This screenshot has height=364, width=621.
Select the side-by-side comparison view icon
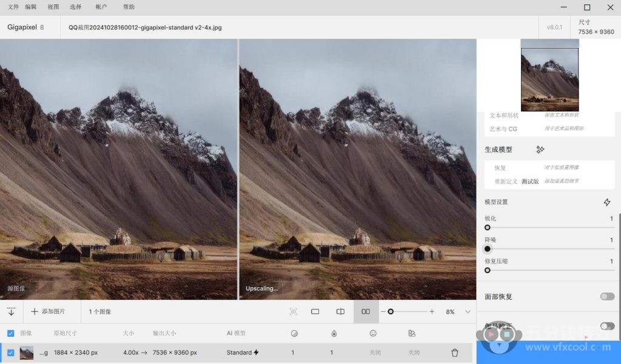(366, 311)
